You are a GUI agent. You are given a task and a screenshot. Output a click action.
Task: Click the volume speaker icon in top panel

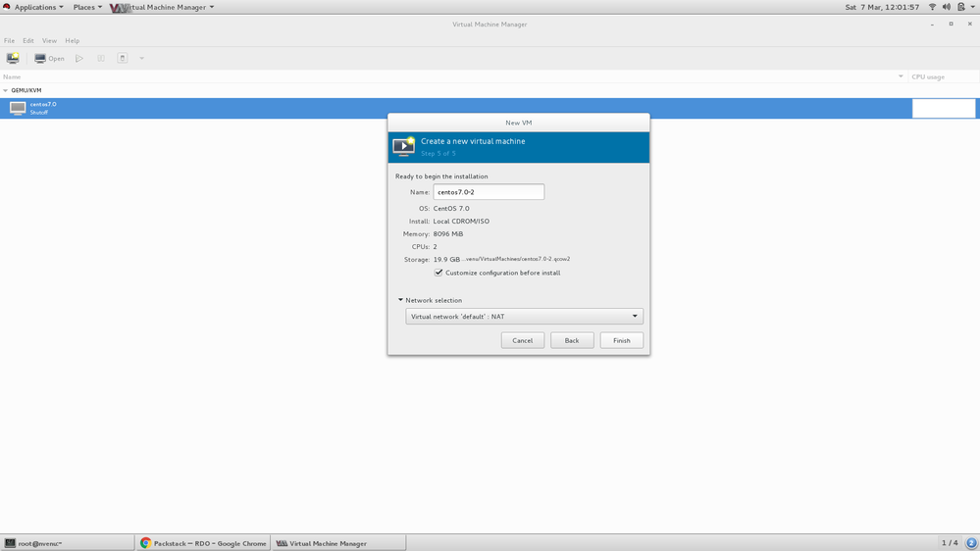947,7
